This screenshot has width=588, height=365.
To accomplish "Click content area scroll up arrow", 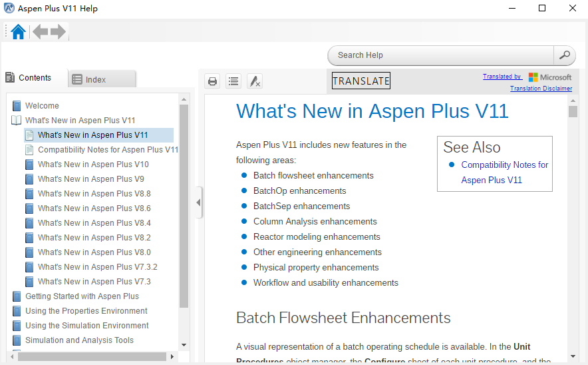I will [x=573, y=101].
